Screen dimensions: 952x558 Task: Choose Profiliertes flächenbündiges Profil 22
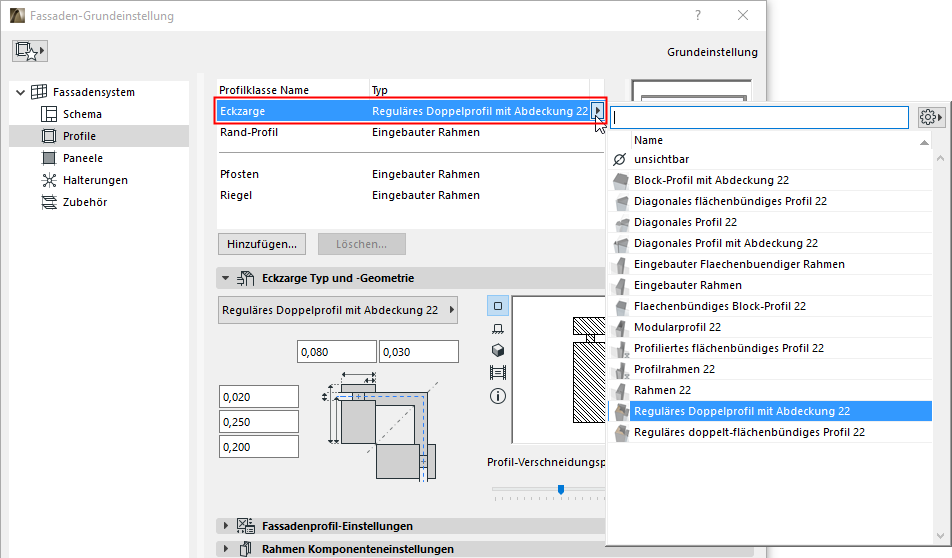[x=770, y=348]
